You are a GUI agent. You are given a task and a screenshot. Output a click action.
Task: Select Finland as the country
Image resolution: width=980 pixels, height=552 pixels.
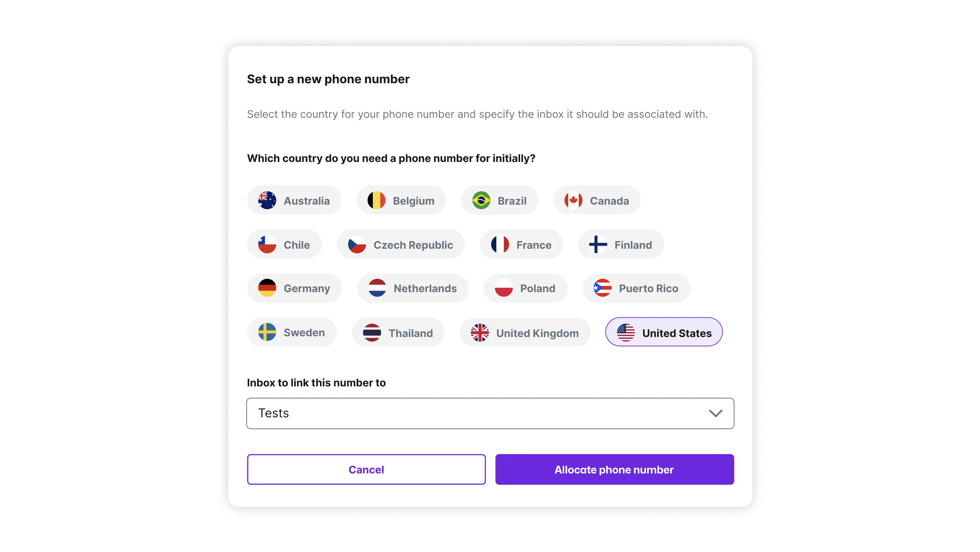[x=620, y=244]
